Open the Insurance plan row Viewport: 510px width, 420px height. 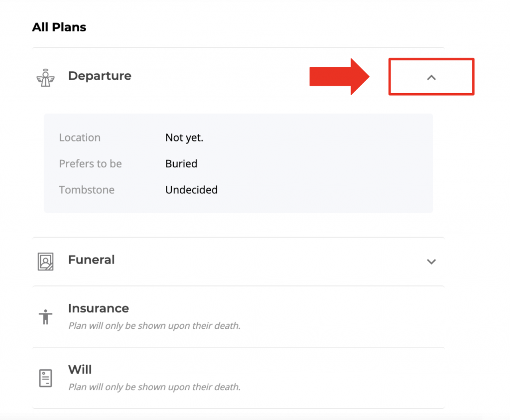click(239, 317)
